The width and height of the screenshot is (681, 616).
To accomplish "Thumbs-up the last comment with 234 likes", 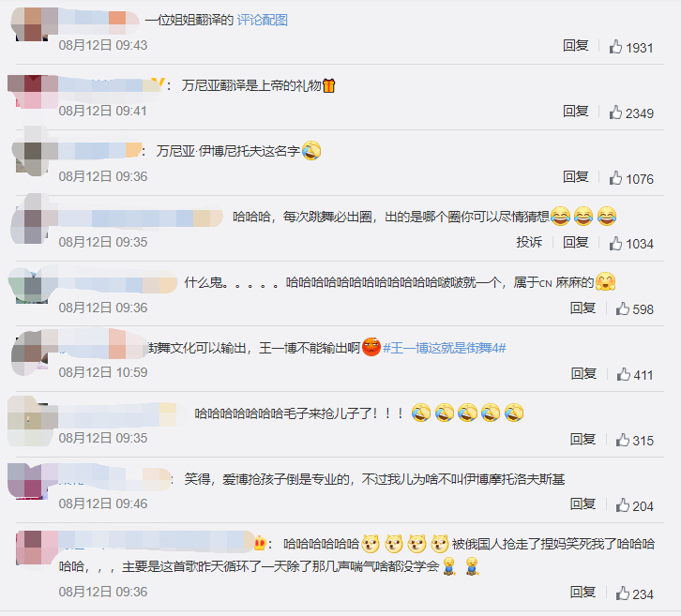I will click(x=622, y=593).
